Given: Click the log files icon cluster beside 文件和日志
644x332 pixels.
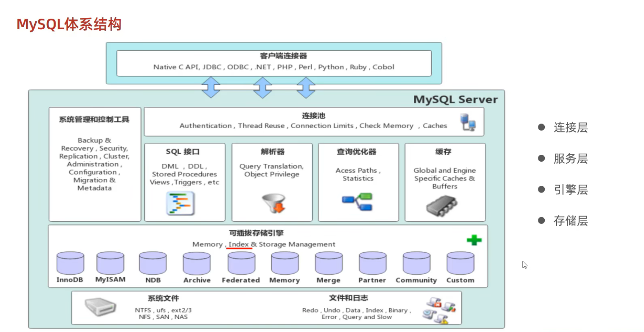Looking at the screenshot, I should (x=439, y=311).
